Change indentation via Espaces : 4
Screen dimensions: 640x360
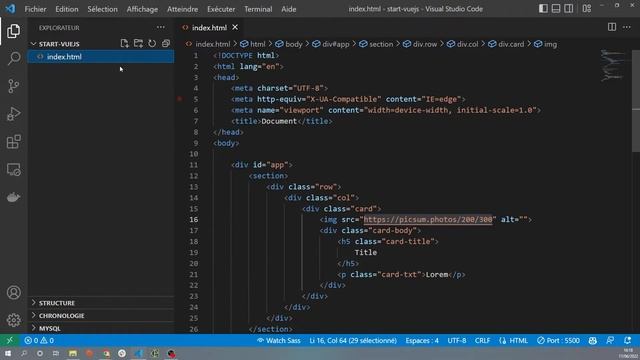click(422, 340)
